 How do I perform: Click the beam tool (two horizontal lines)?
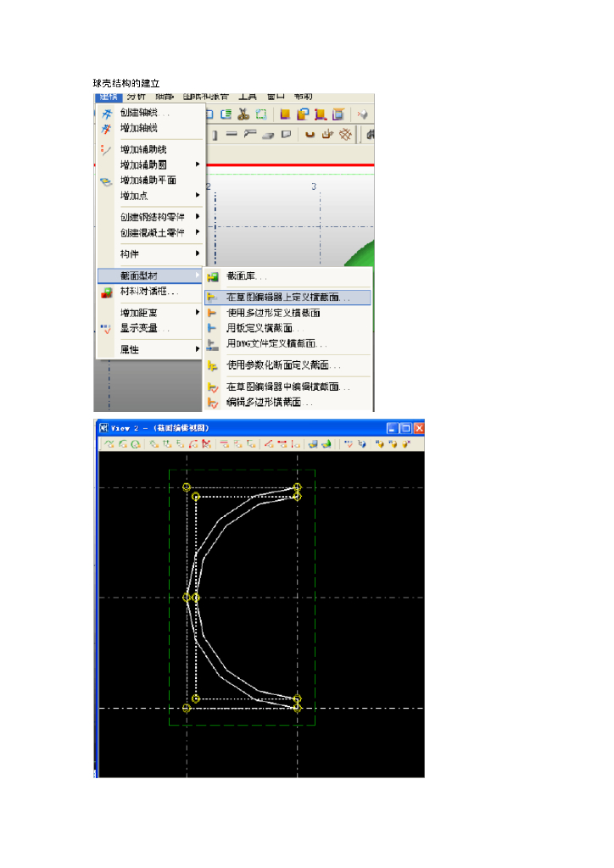click(232, 134)
